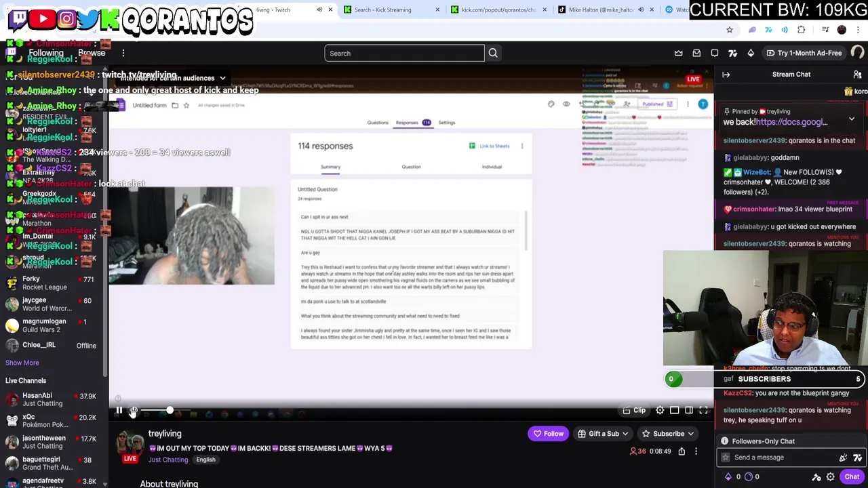Switch to Mike Halton browser tab
This screenshot has width=868, height=488.
pyautogui.click(x=605, y=9)
